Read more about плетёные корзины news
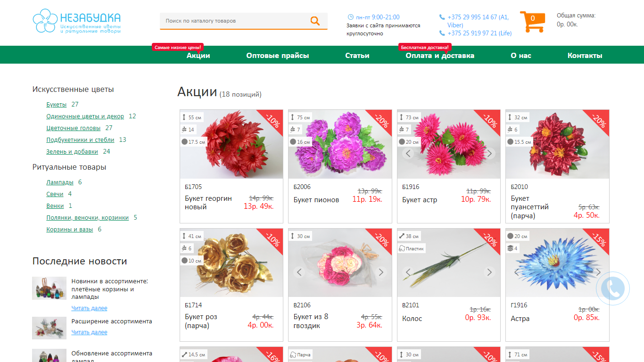The width and height of the screenshot is (644, 362). pos(89,308)
